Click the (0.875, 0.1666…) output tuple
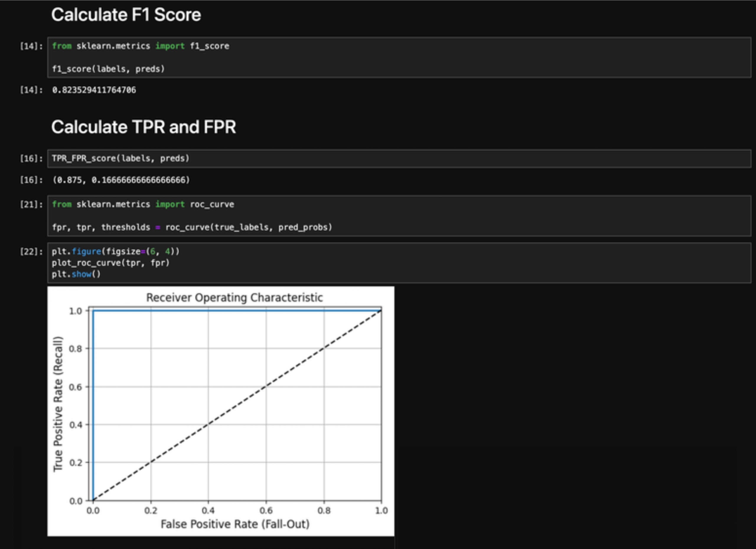This screenshot has height=549, width=756. (x=121, y=180)
